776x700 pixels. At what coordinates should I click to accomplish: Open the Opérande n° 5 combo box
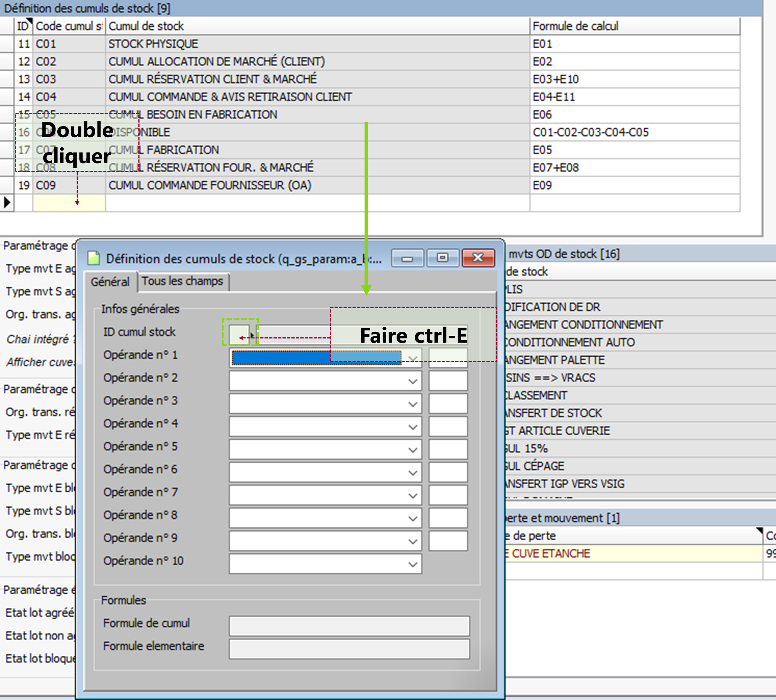pos(413,450)
